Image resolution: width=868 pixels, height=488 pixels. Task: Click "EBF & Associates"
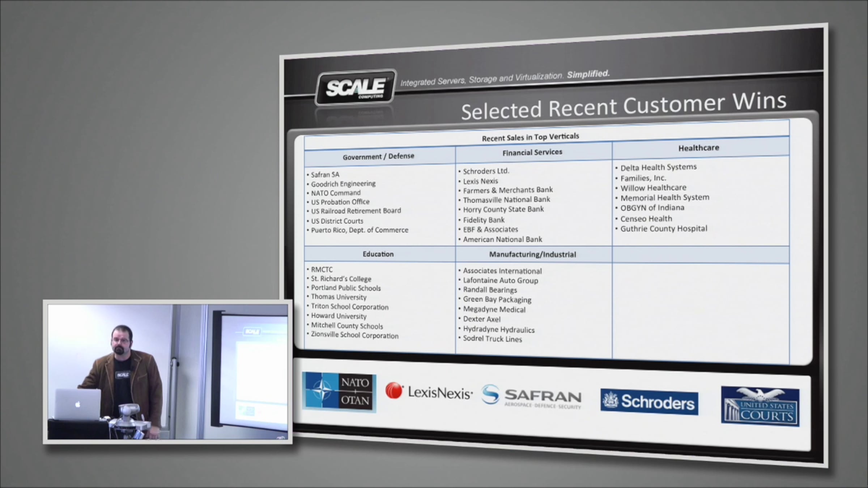490,230
